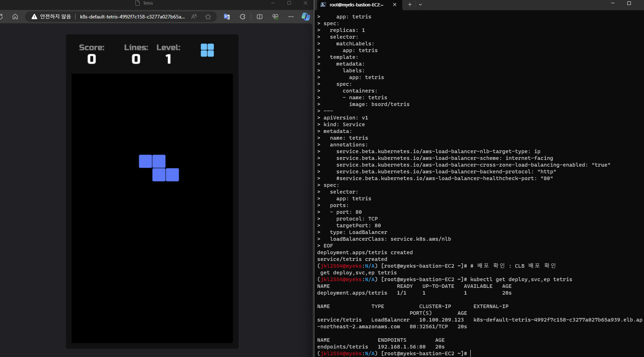Click the Lines value 0
Viewport: 644px width, 357px height.
[136, 59]
